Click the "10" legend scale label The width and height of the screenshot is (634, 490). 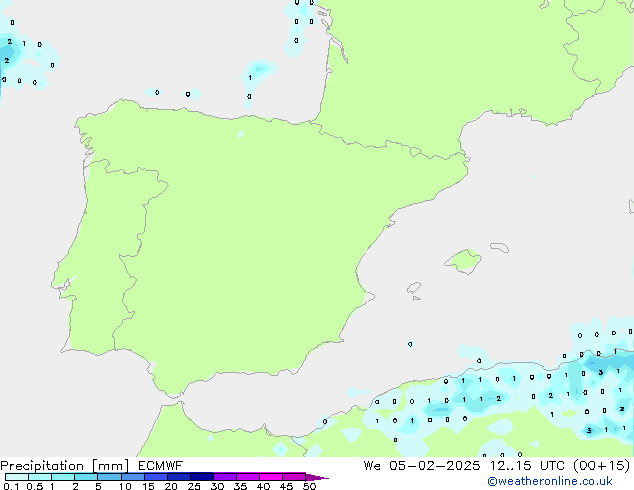[x=125, y=486]
